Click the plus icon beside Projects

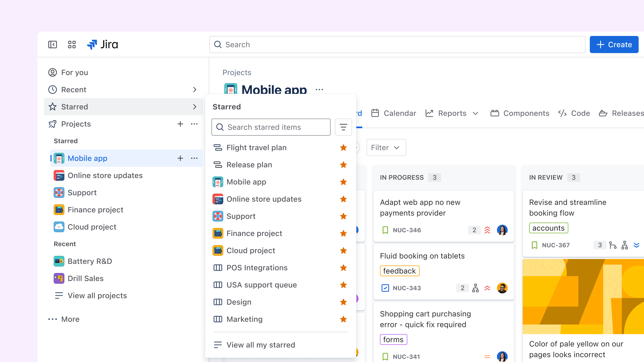point(180,124)
